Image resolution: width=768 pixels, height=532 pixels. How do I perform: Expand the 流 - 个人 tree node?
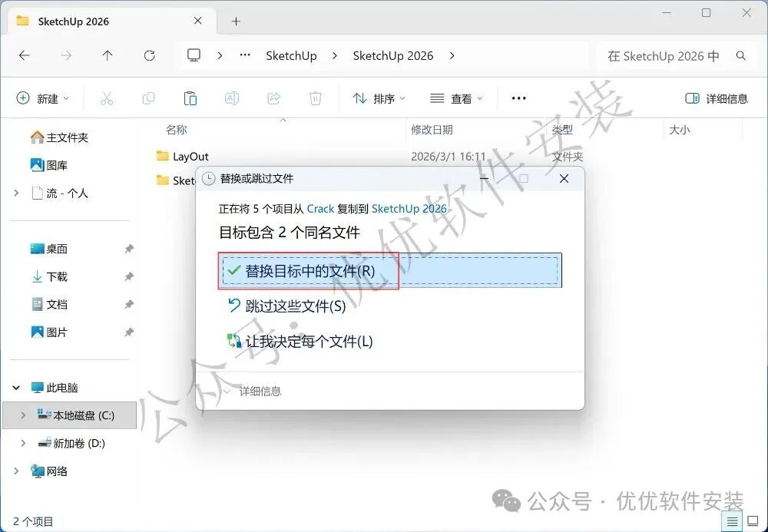16,193
